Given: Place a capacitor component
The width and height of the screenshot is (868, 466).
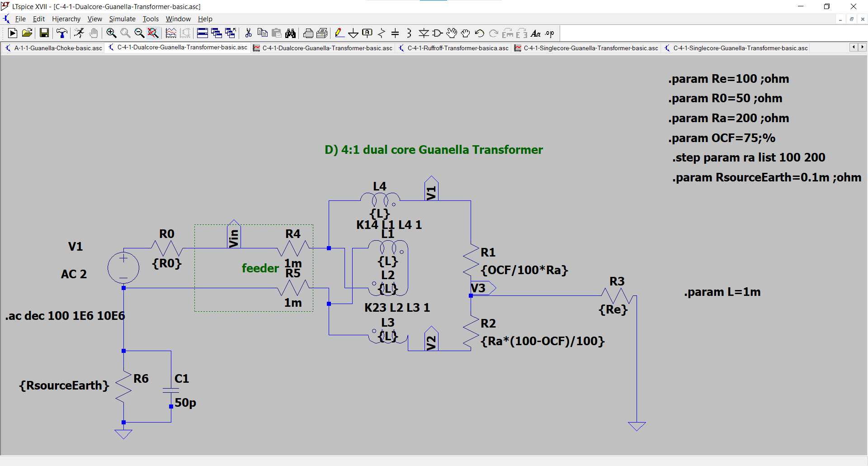Looking at the screenshot, I should tap(395, 33).
